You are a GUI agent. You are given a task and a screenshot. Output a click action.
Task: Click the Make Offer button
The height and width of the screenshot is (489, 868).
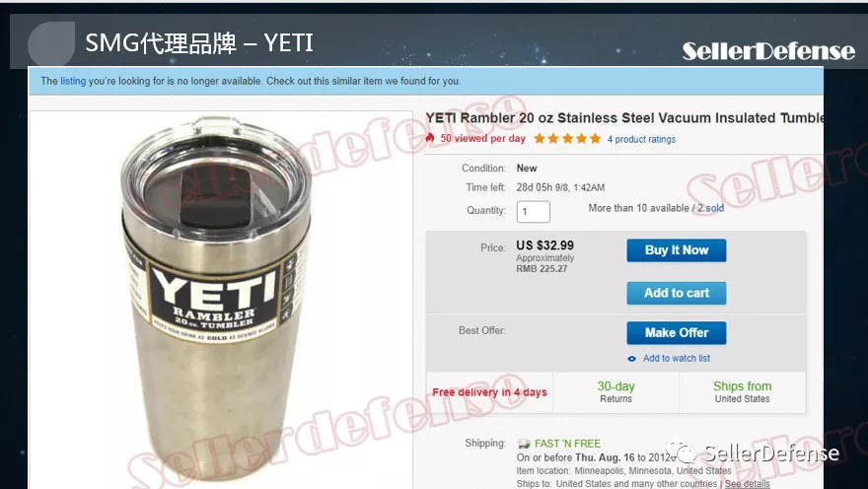[x=676, y=333]
